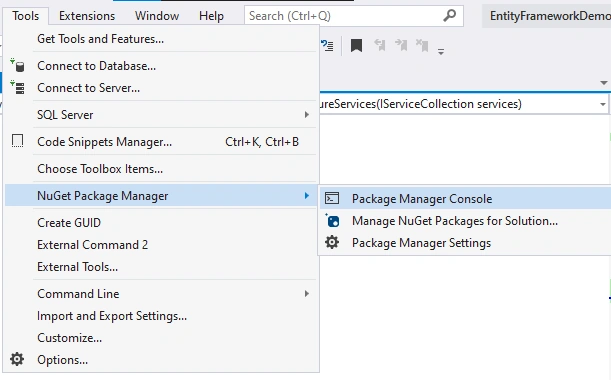Open the Extensions menu

(87, 16)
